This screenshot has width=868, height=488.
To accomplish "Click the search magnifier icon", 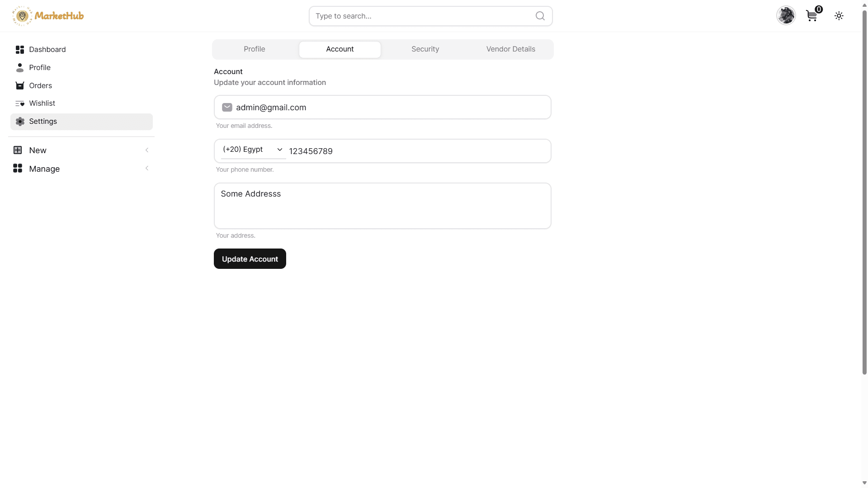I will click(x=540, y=16).
